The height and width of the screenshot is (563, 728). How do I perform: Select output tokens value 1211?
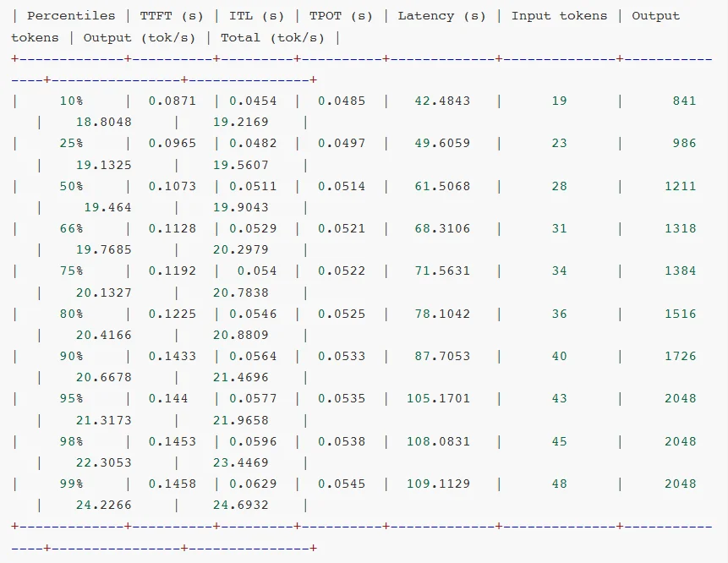pos(680,186)
